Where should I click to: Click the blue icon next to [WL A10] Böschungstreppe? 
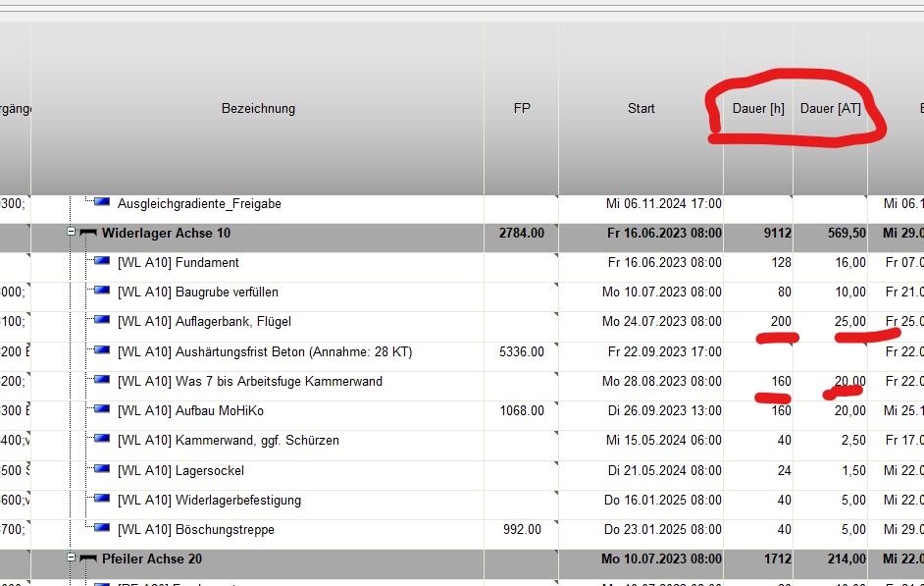(102, 529)
